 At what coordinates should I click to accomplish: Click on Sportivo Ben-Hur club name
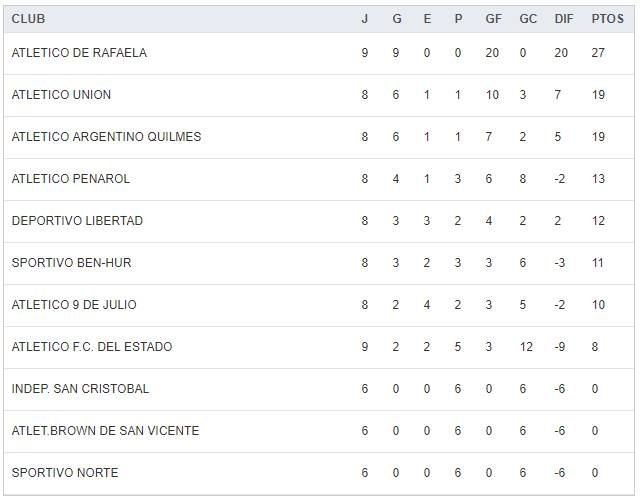[71, 263]
